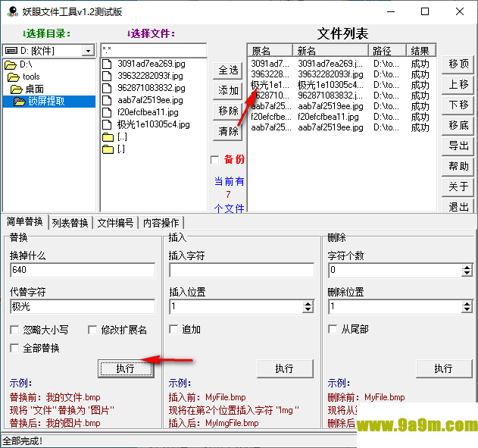The height and width of the screenshot is (448, 478).
Task: Click 执行 in the 替换 panel
Action: coord(126,368)
